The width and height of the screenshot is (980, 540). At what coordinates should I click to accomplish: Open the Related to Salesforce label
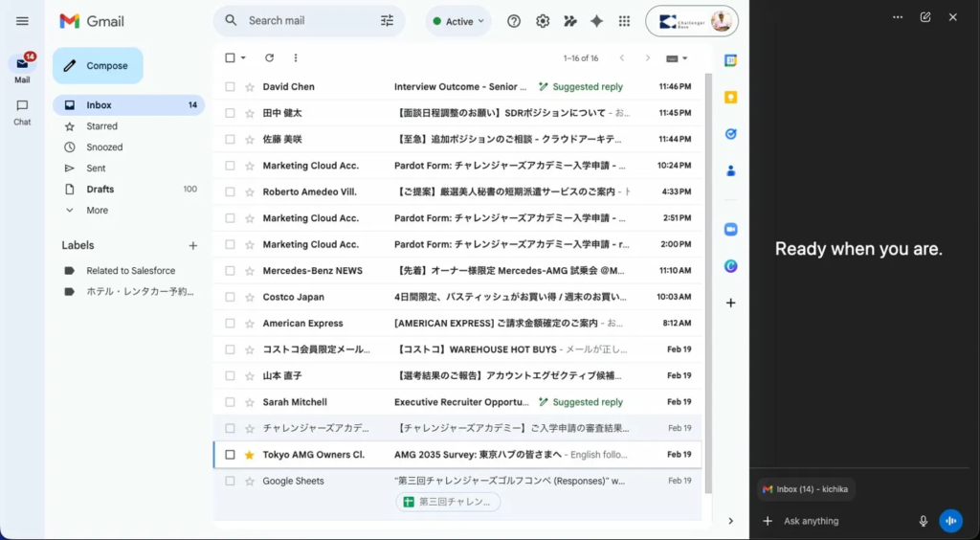click(x=130, y=271)
